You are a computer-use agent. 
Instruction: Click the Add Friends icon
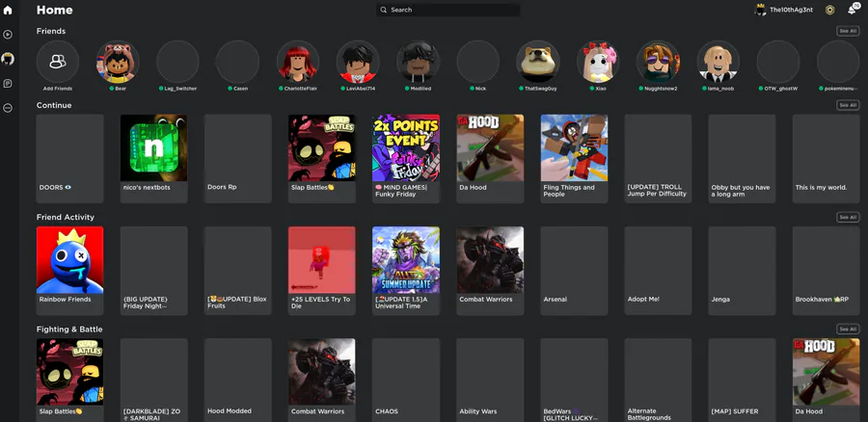tap(58, 62)
